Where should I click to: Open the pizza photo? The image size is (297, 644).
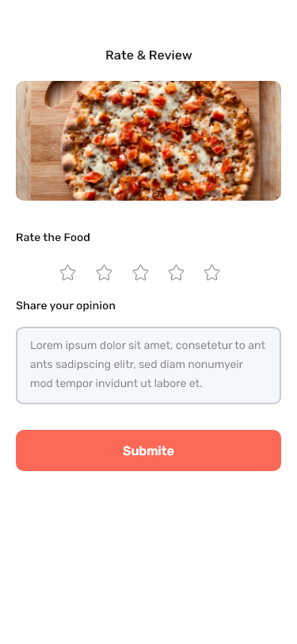[149, 140]
